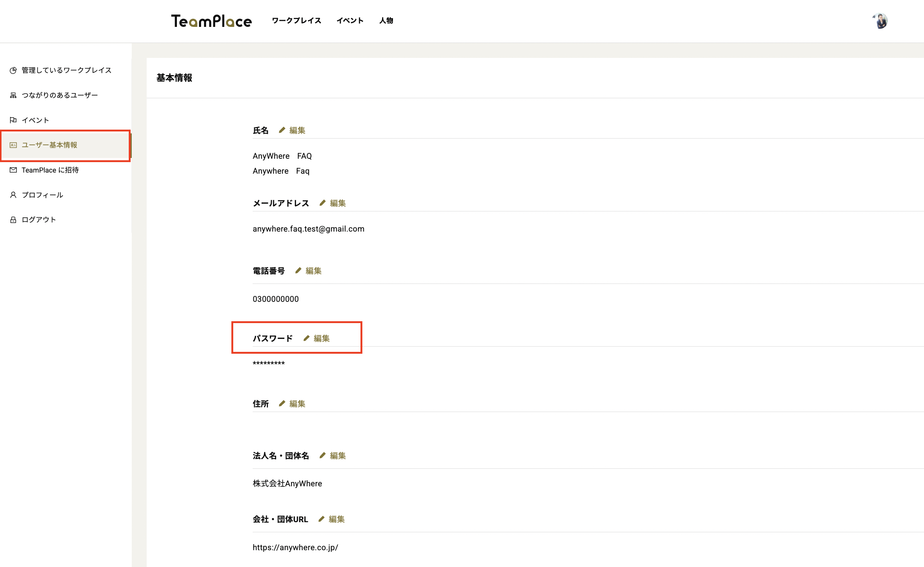Click the pencil icon beside メールアドレス

pos(322,203)
